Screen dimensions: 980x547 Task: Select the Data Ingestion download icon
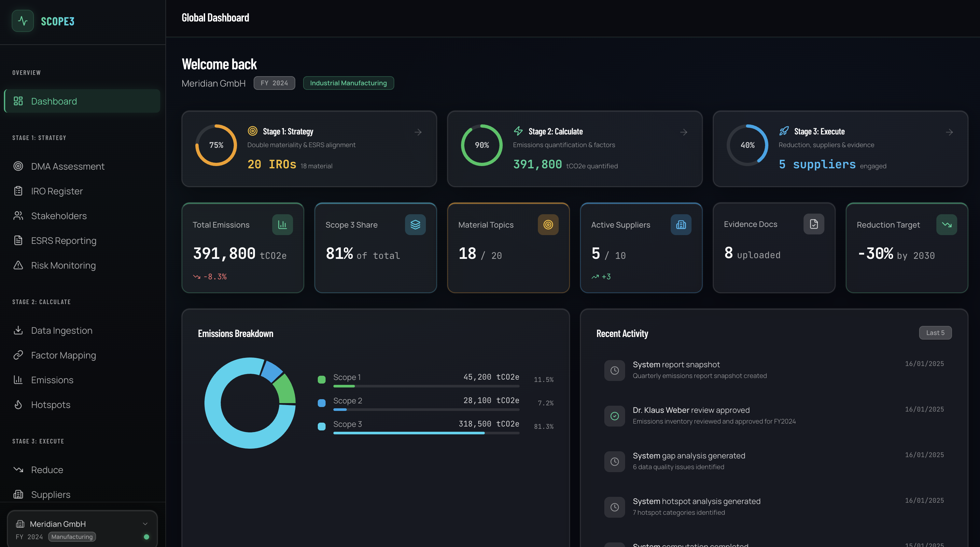tap(18, 330)
